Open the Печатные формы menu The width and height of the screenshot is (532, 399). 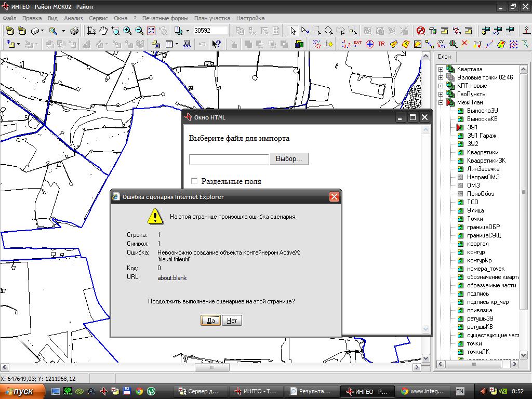(165, 18)
